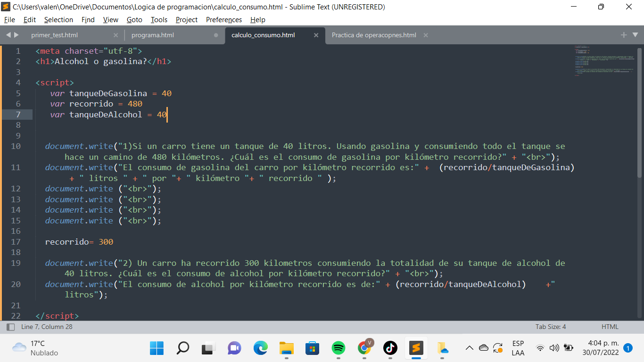Screen dimensions: 644x362
Task: Open the OneDrive cloud tray icon
Action: click(x=483, y=348)
